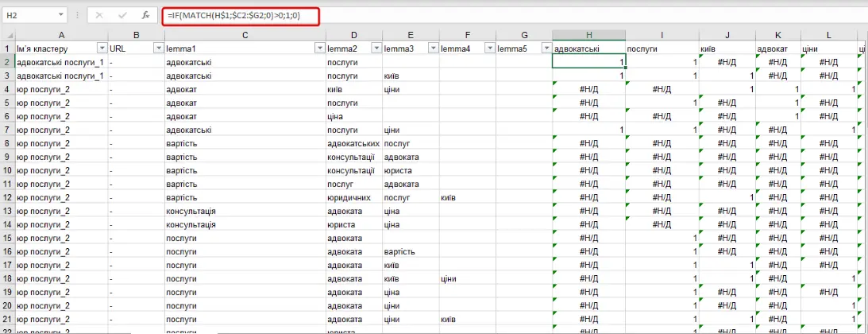Click cell C13 containing консультація
868x334 pixels.
point(245,211)
